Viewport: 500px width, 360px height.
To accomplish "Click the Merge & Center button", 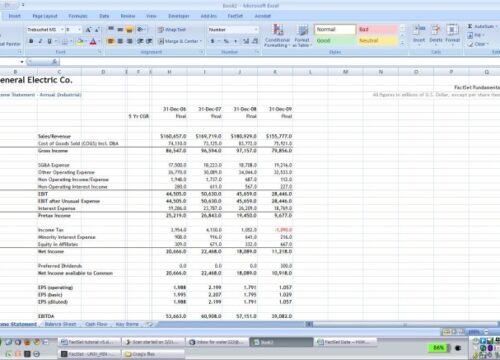I will [x=178, y=41].
